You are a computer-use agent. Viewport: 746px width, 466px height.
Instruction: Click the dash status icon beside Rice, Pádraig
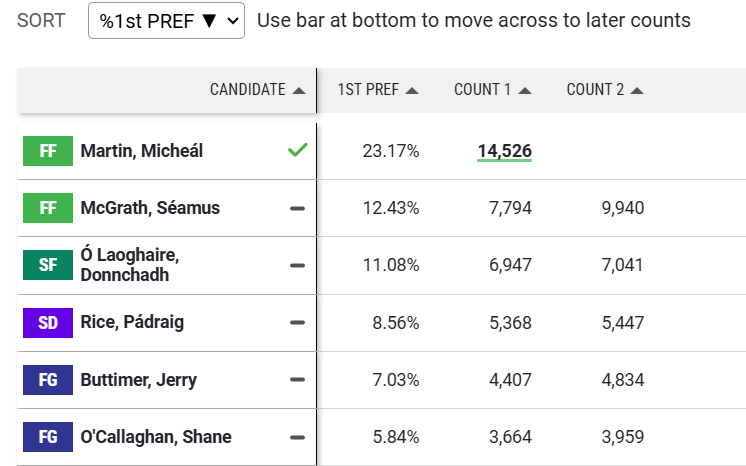point(297,322)
